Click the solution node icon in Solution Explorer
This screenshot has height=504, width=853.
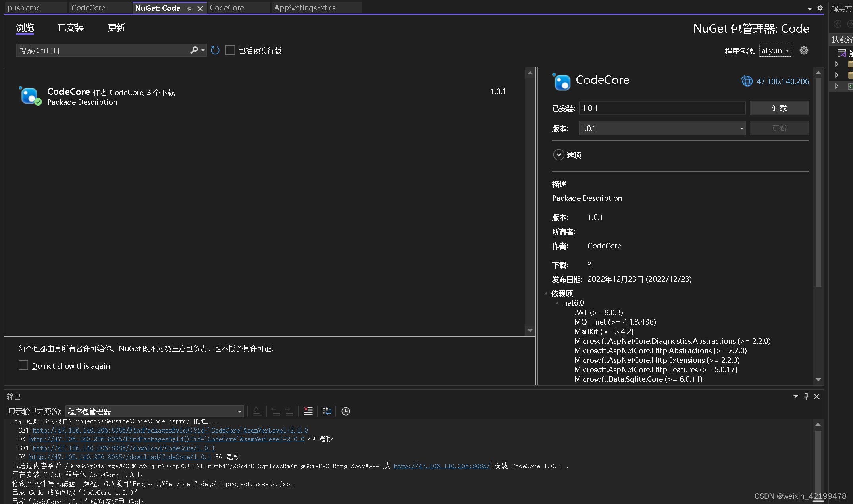coord(841,53)
